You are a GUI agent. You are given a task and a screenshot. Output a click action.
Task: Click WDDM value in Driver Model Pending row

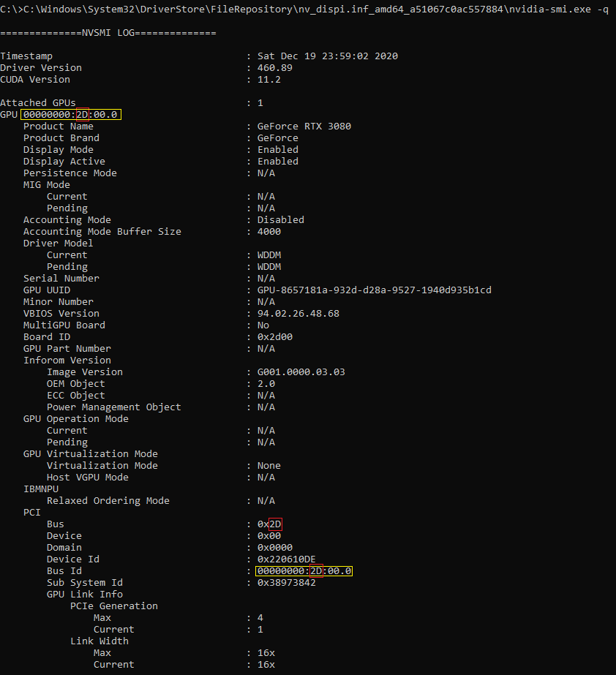tap(268, 266)
